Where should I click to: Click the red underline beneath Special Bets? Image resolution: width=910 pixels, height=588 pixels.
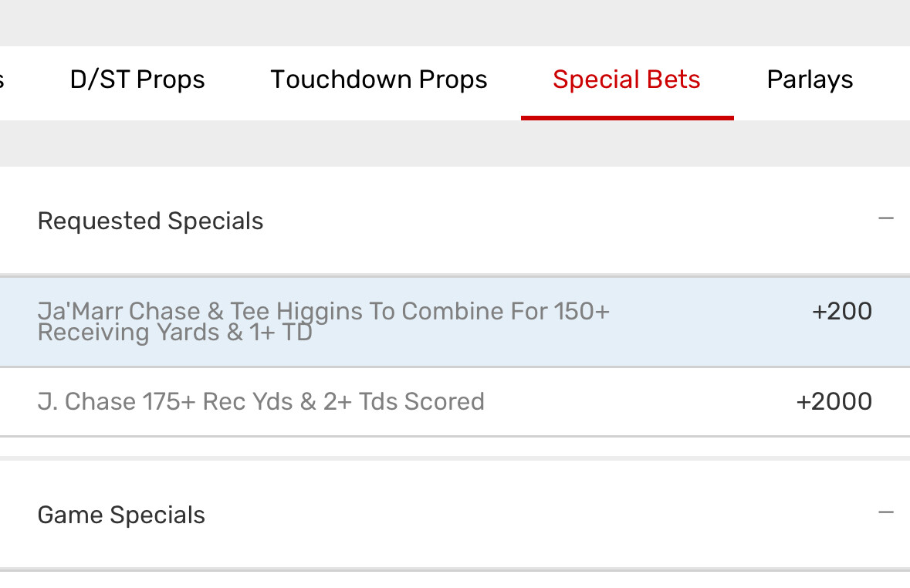(x=627, y=118)
